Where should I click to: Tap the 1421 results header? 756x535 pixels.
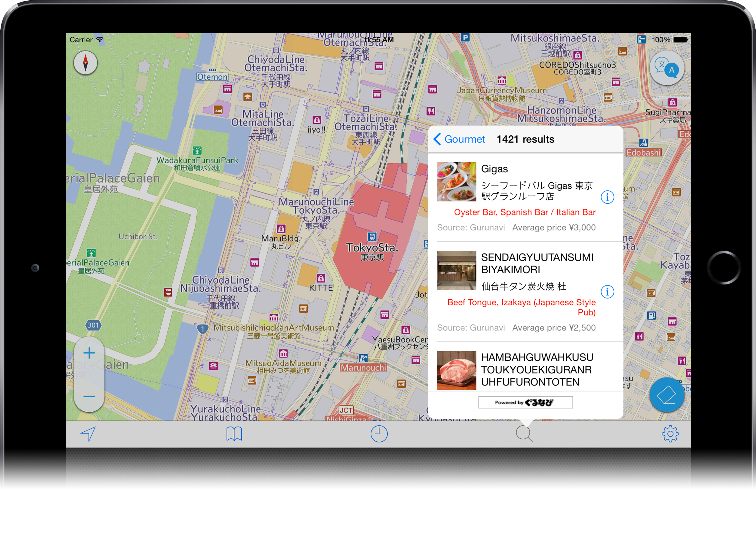[x=526, y=139]
